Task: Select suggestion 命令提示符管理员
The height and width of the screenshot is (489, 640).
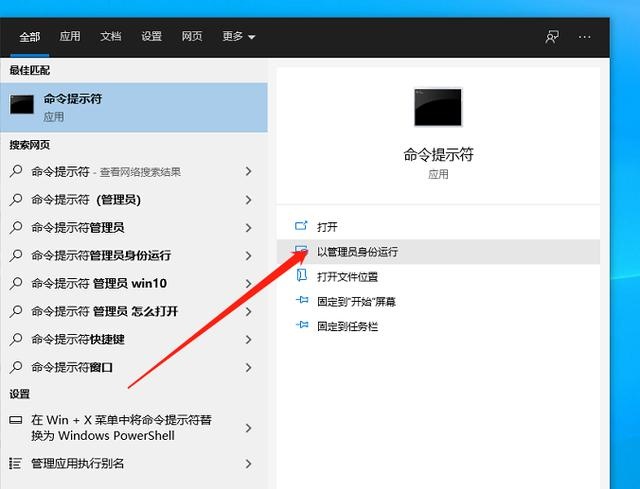Action: click(x=134, y=227)
